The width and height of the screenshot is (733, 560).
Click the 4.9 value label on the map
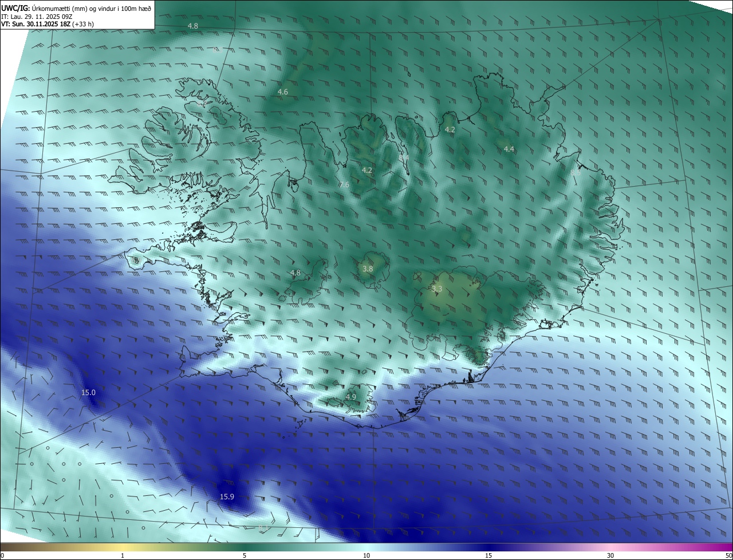tap(351, 397)
